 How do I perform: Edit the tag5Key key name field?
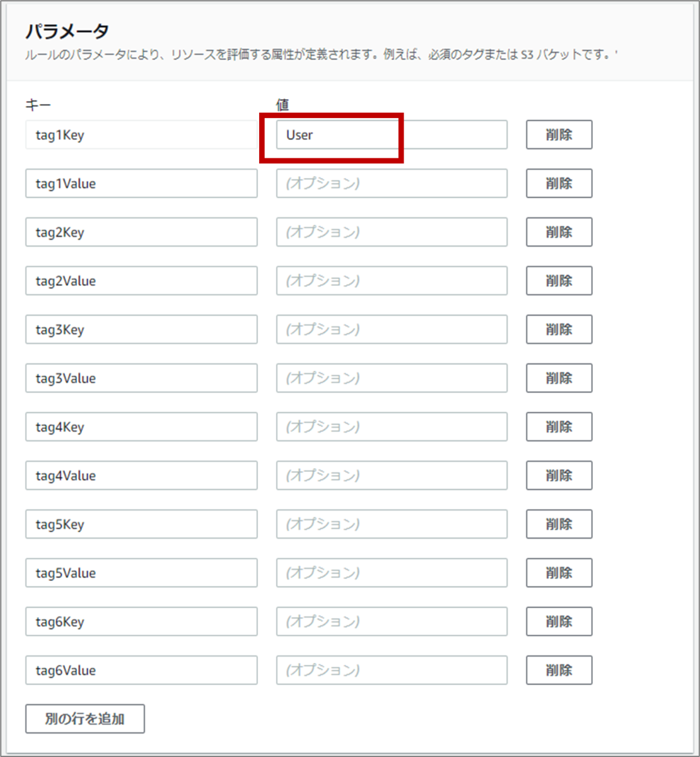click(142, 524)
